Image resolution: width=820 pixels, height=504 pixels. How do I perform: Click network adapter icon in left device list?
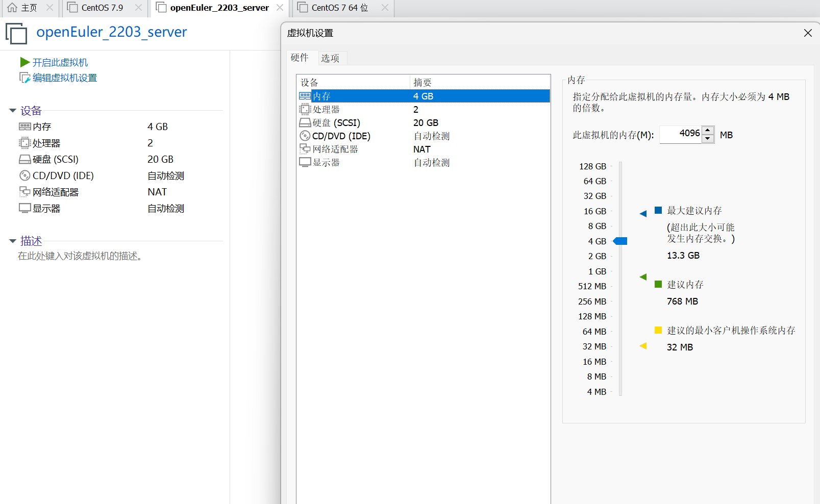coord(24,192)
